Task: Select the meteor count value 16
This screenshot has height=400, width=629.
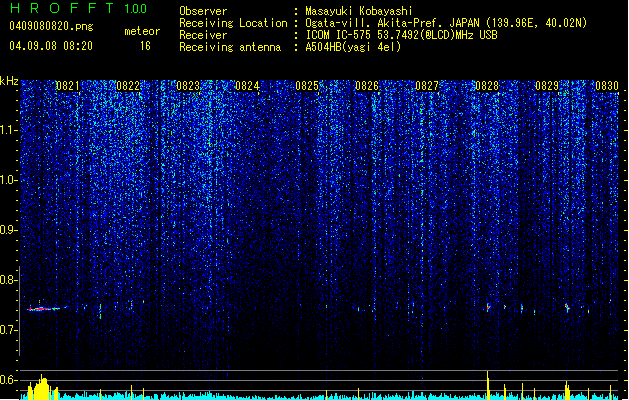Action: coord(145,46)
